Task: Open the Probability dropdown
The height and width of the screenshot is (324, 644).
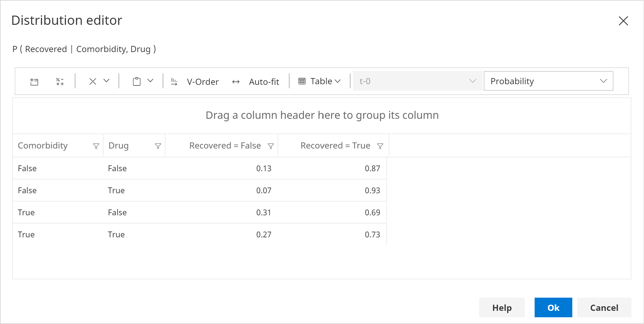Action: 548,81
